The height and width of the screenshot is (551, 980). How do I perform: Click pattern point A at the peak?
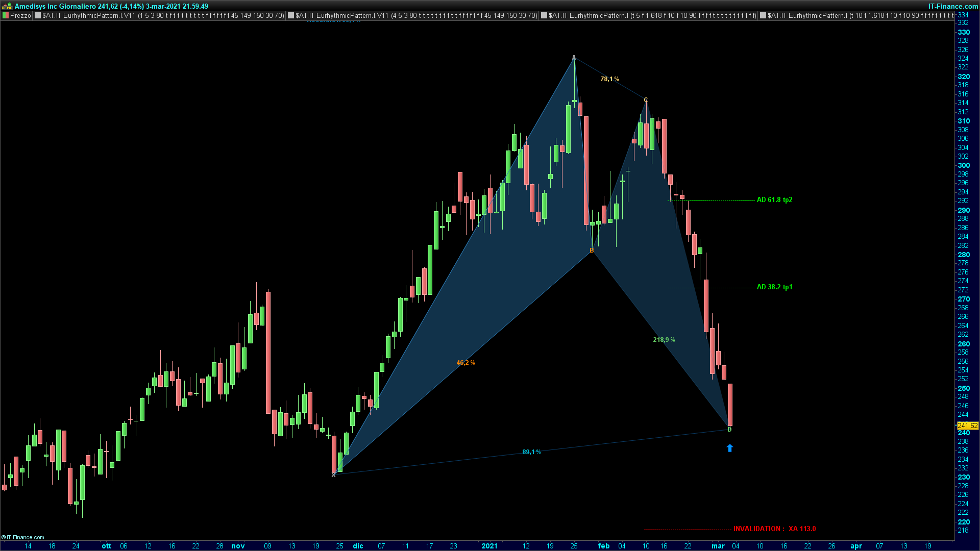(x=574, y=58)
